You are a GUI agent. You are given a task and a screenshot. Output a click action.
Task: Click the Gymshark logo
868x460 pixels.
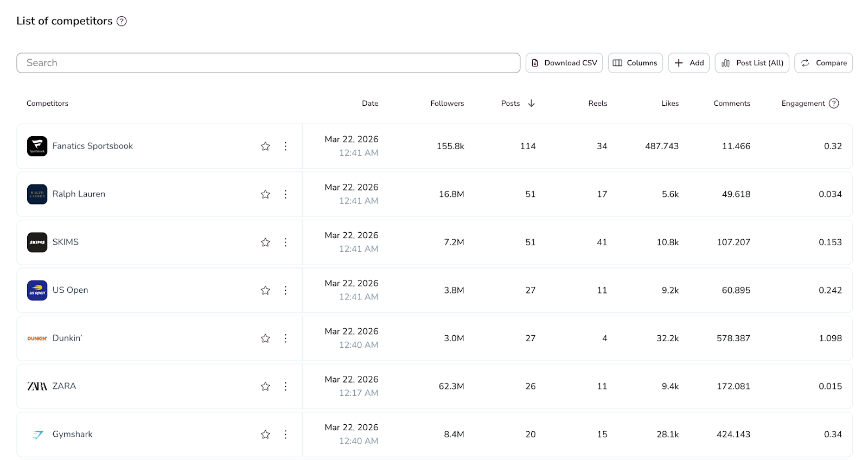pos(37,435)
